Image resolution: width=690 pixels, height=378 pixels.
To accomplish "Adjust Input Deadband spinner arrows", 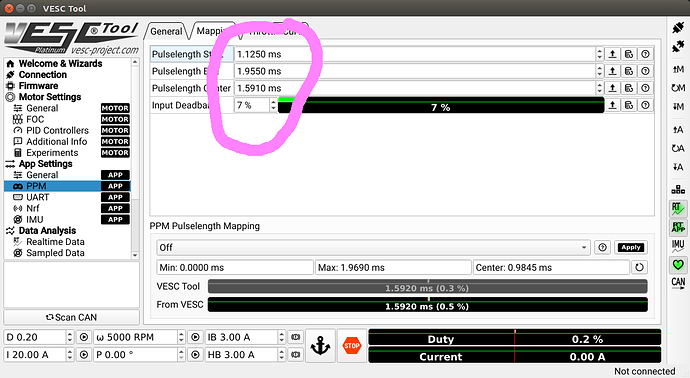I will [x=273, y=105].
